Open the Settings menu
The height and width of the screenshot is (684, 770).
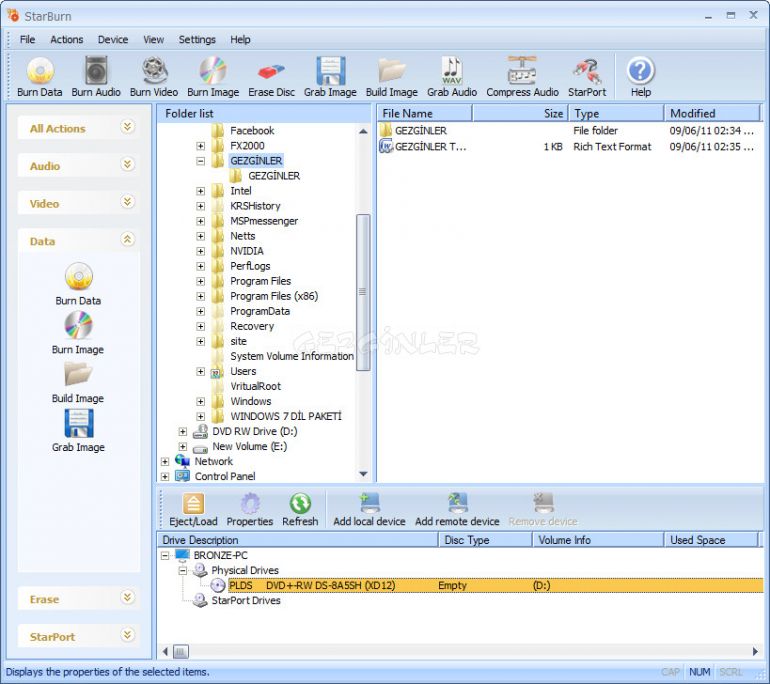point(197,40)
